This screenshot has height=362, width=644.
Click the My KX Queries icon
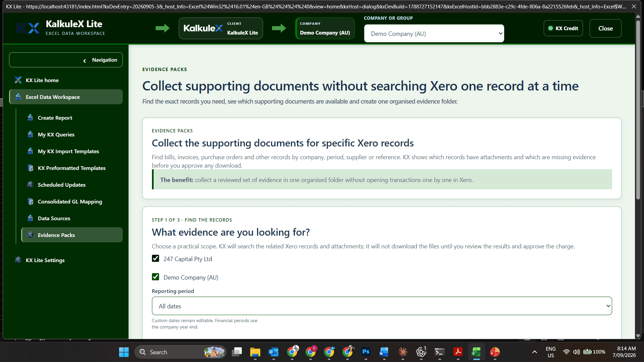[30, 134]
